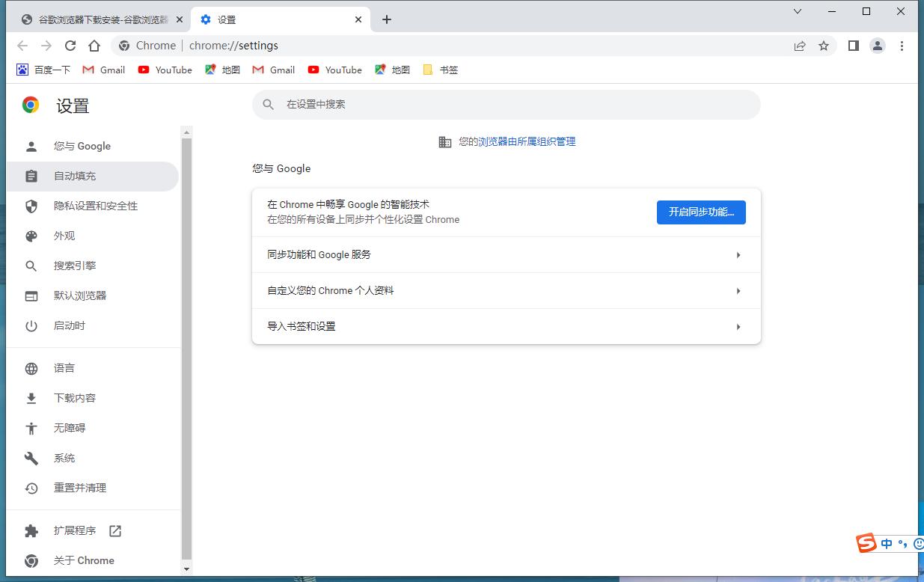The image size is (924, 582).
Task: Expand 同步功能和 Google 服务
Action: pos(506,255)
